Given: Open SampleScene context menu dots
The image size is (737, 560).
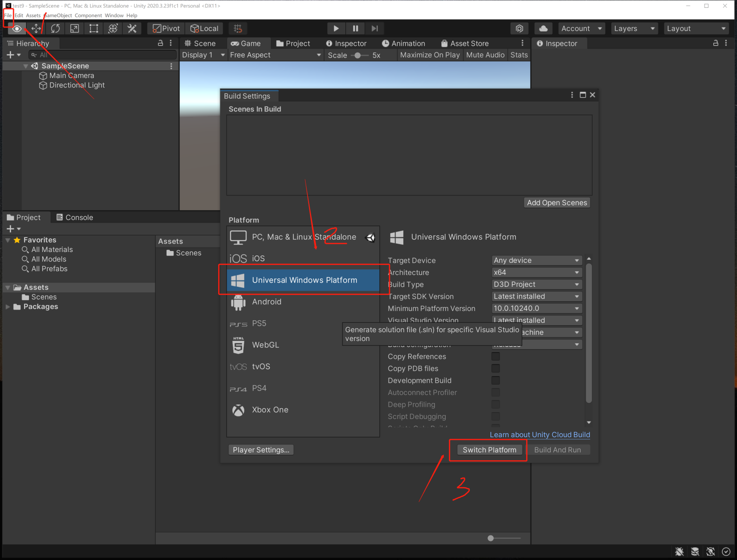Looking at the screenshot, I should pos(171,66).
